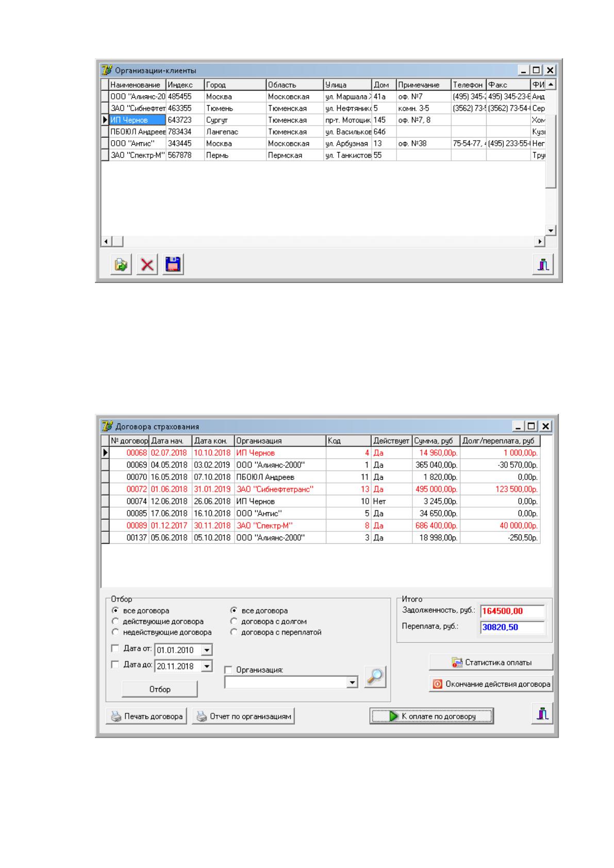Enable the Дата от checkbox

[x=115, y=649]
